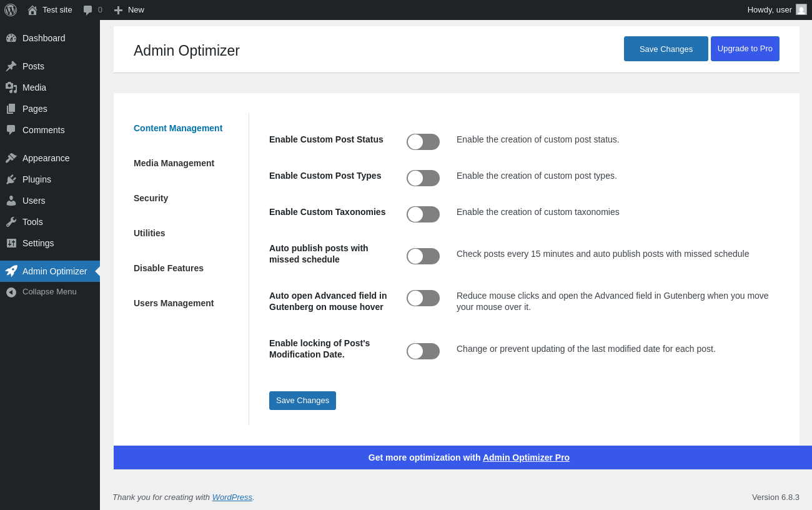Toggle auto open Advanced field in Gutenberg
The width and height of the screenshot is (812, 510).
[423, 298]
